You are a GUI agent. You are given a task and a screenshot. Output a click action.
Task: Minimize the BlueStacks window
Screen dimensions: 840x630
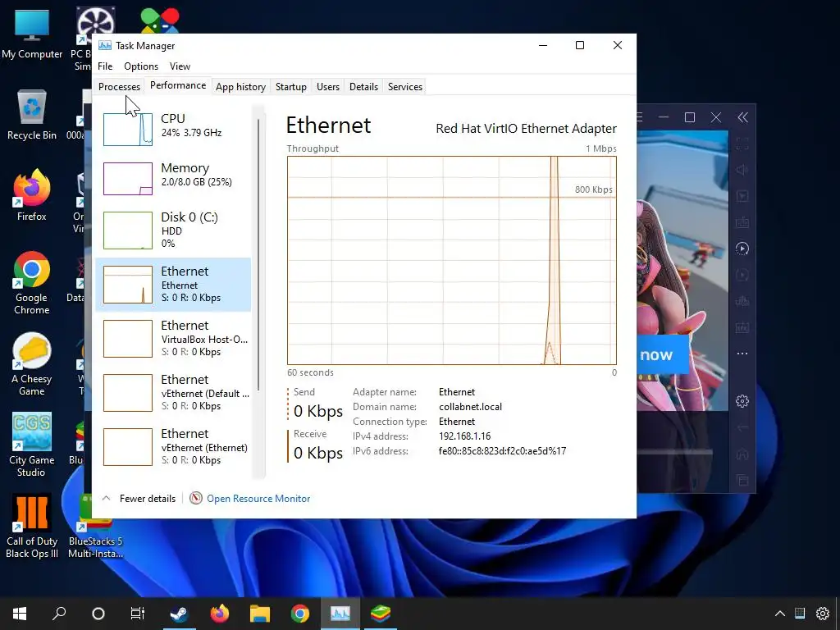tap(664, 117)
